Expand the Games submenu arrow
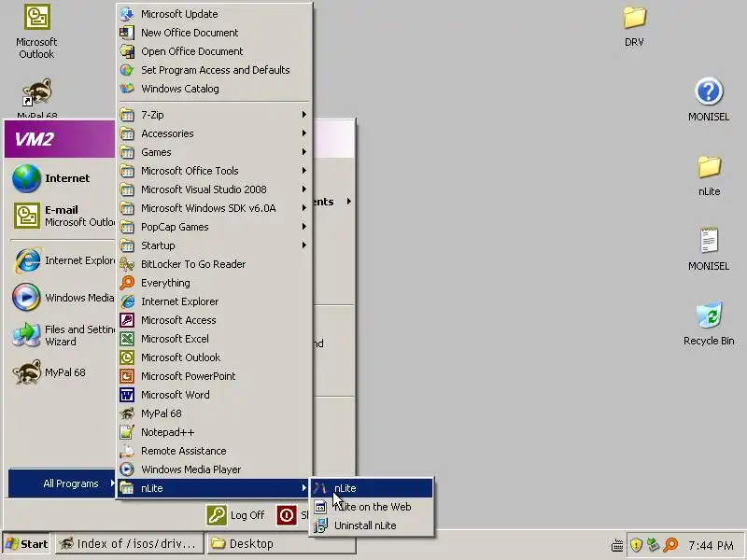 point(303,152)
